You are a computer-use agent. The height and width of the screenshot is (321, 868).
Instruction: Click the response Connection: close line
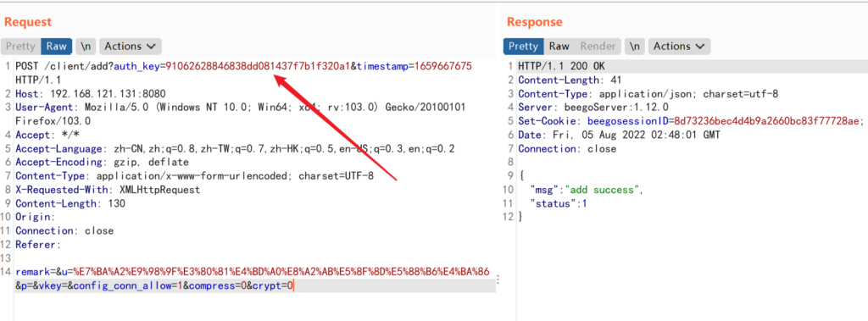click(567, 148)
